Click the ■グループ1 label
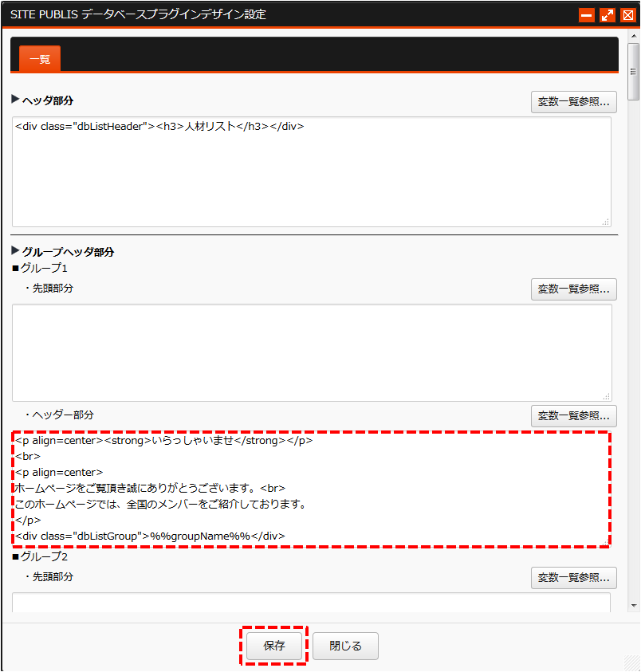 tap(40, 269)
